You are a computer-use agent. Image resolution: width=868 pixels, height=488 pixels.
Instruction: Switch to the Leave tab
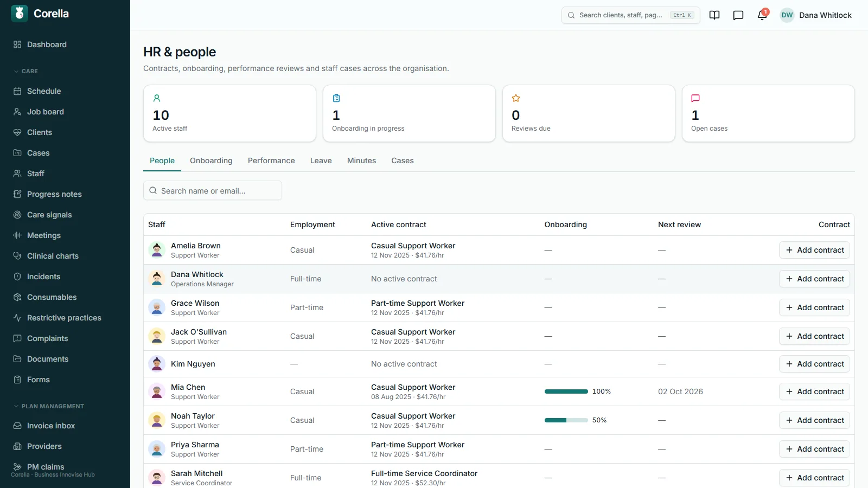coord(321,160)
